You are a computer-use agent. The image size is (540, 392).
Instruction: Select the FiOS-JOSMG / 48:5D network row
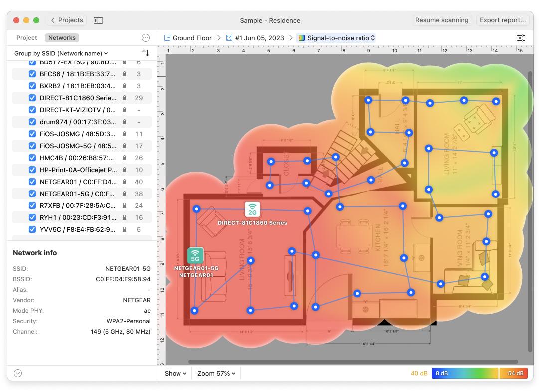pos(82,134)
